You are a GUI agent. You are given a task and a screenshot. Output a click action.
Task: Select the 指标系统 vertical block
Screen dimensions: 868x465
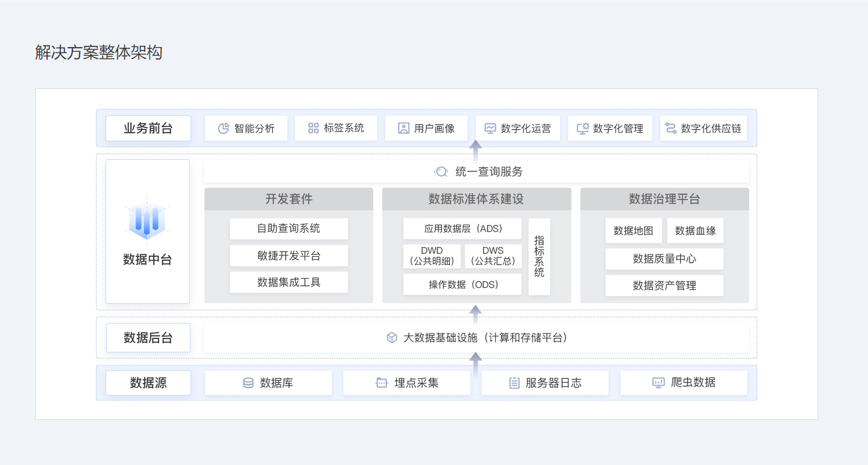pyautogui.click(x=539, y=257)
